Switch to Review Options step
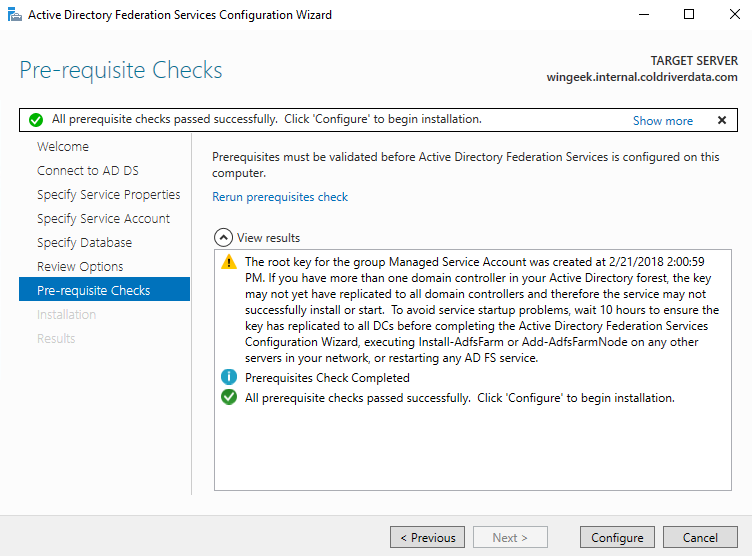This screenshot has width=752, height=556. 80,267
